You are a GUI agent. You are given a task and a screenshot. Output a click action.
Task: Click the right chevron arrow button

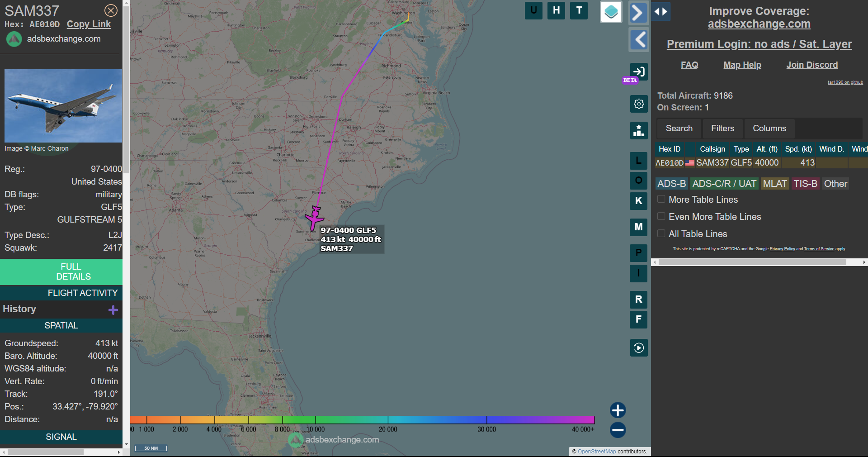638,12
